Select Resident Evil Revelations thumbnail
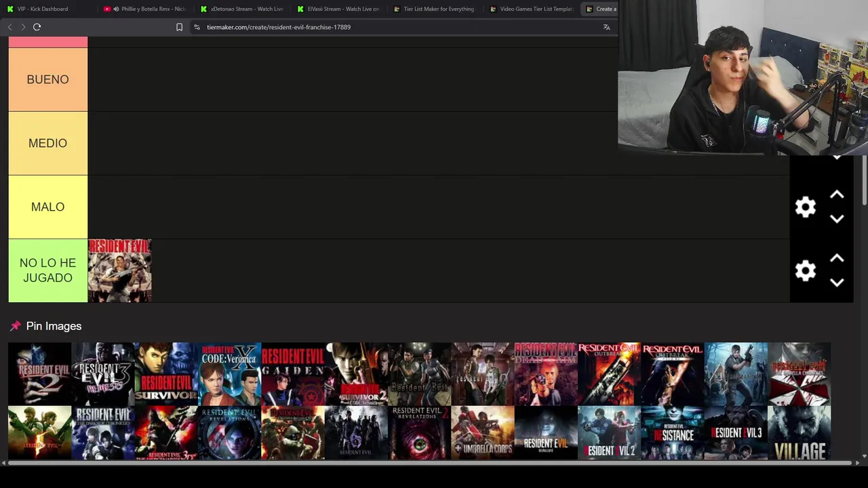 pos(230,433)
